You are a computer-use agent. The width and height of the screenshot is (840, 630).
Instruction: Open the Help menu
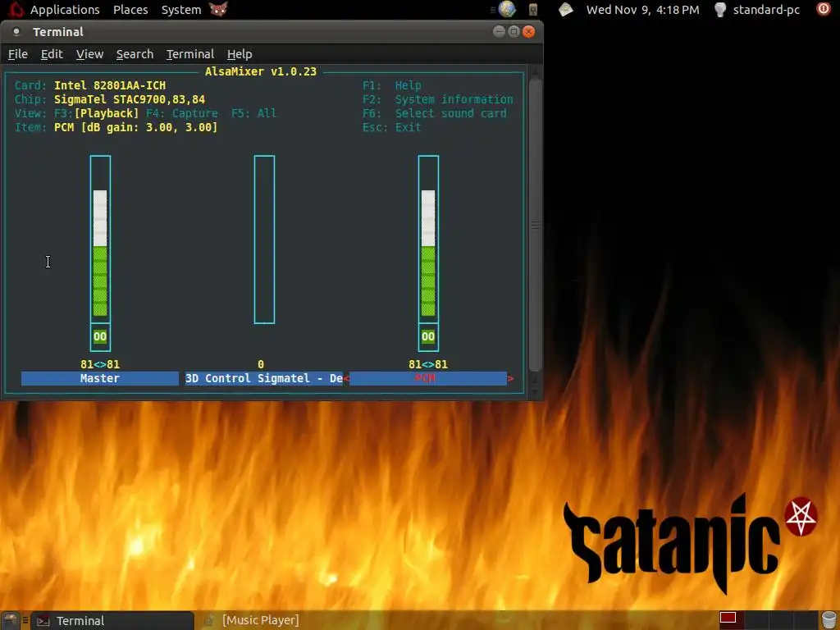(240, 54)
